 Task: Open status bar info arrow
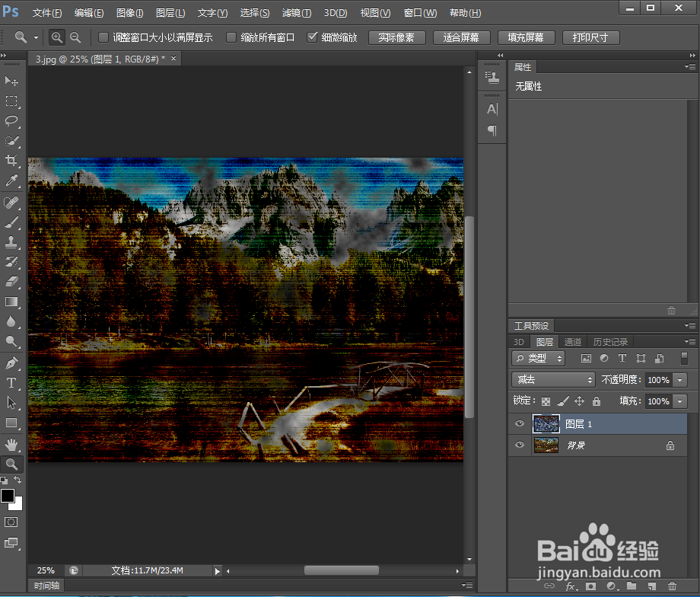218,571
